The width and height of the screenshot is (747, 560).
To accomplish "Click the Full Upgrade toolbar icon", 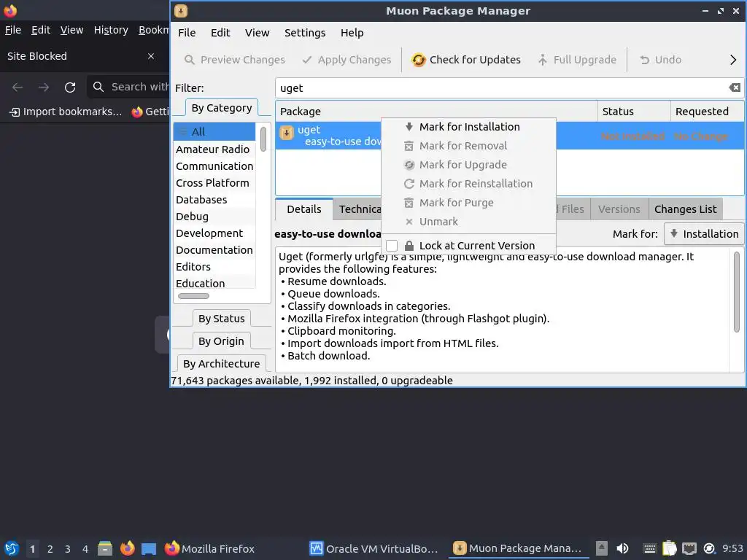I will [543, 60].
